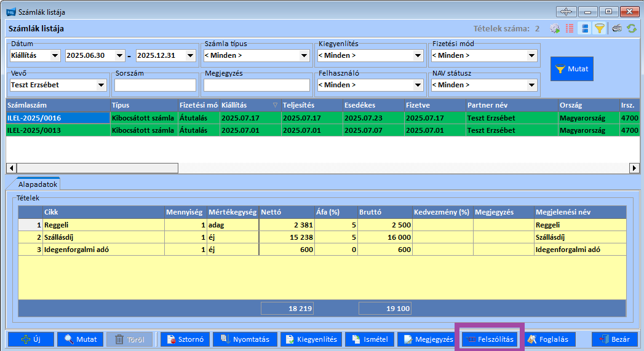Viewport: 644px width, 351px height.
Task: Click the Nyomtatás print button
Action: [245, 339]
